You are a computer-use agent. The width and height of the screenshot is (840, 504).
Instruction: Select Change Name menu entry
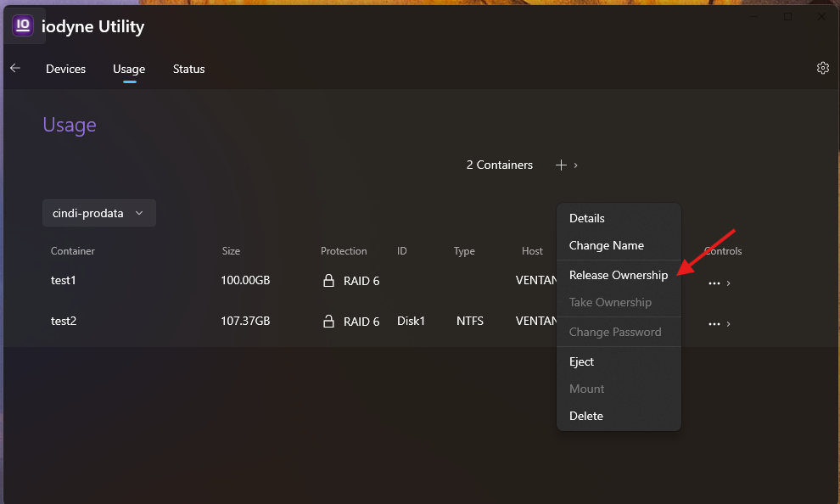pyautogui.click(x=606, y=245)
